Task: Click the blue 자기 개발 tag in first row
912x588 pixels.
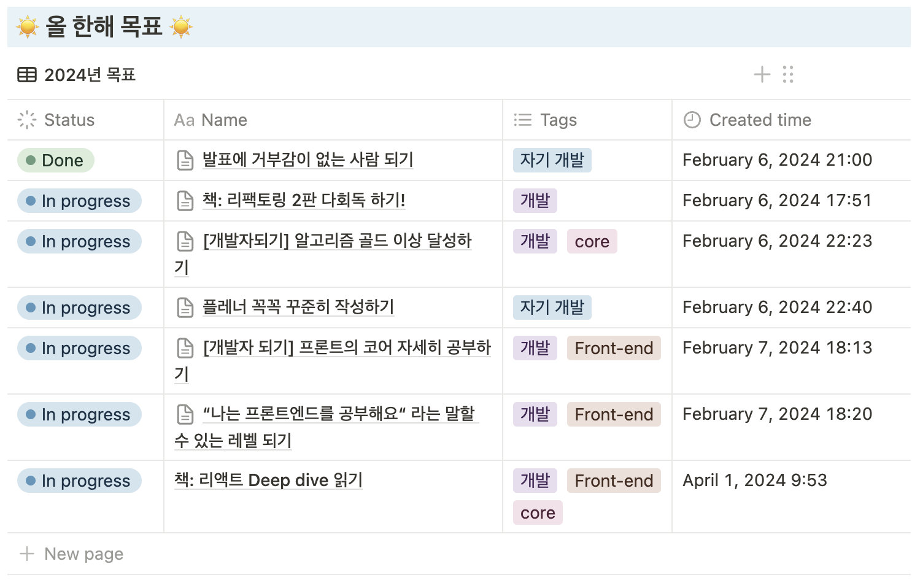Action: (x=552, y=160)
